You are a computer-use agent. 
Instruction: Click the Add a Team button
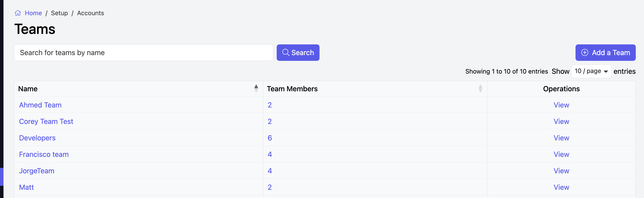pyautogui.click(x=605, y=53)
